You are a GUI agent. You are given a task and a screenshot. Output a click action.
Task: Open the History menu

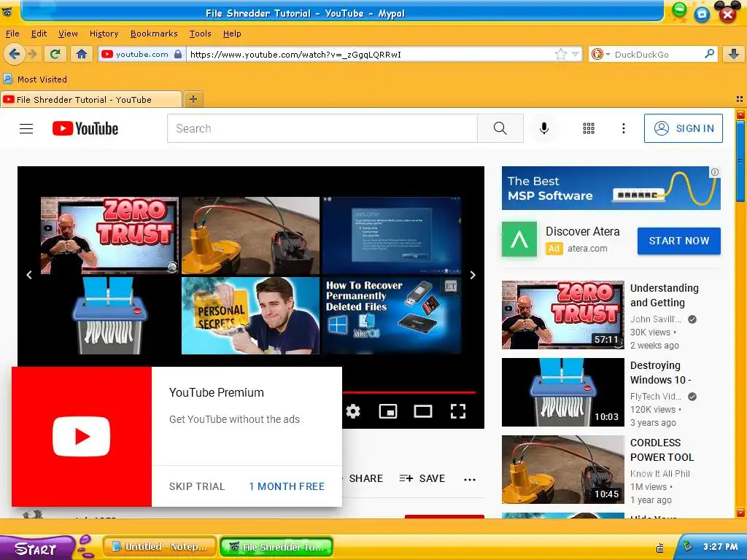[104, 34]
